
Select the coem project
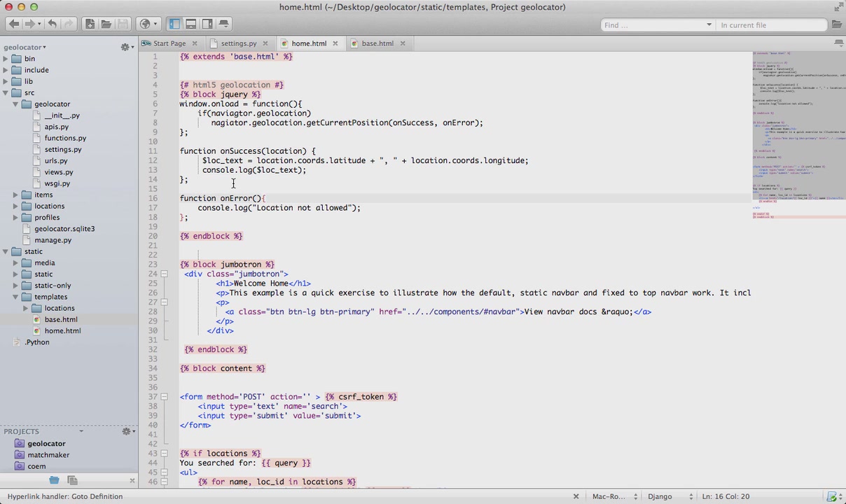click(x=36, y=466)
